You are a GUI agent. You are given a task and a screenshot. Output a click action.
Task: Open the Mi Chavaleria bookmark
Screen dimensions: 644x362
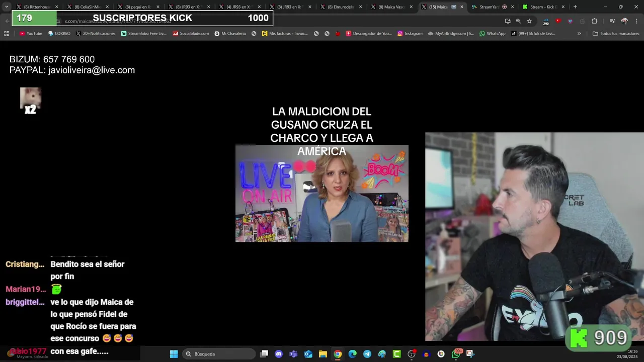point(230,34)
